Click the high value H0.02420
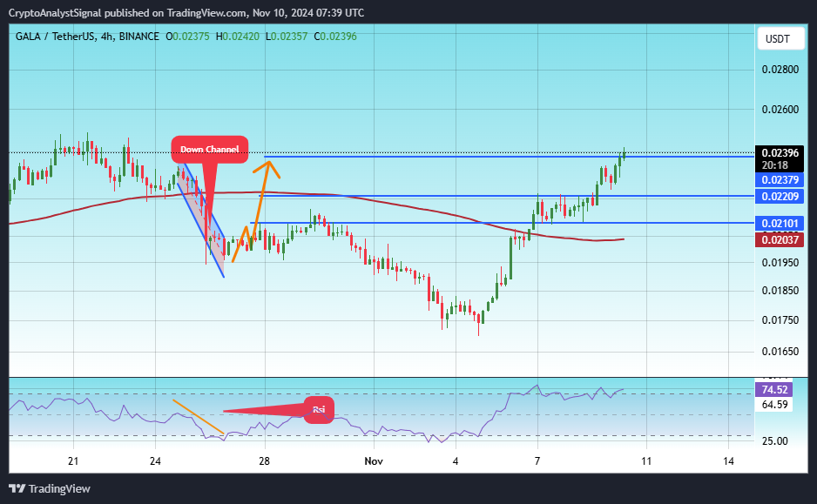This screenshot has height=504, width=817. [x=237, y=37]
